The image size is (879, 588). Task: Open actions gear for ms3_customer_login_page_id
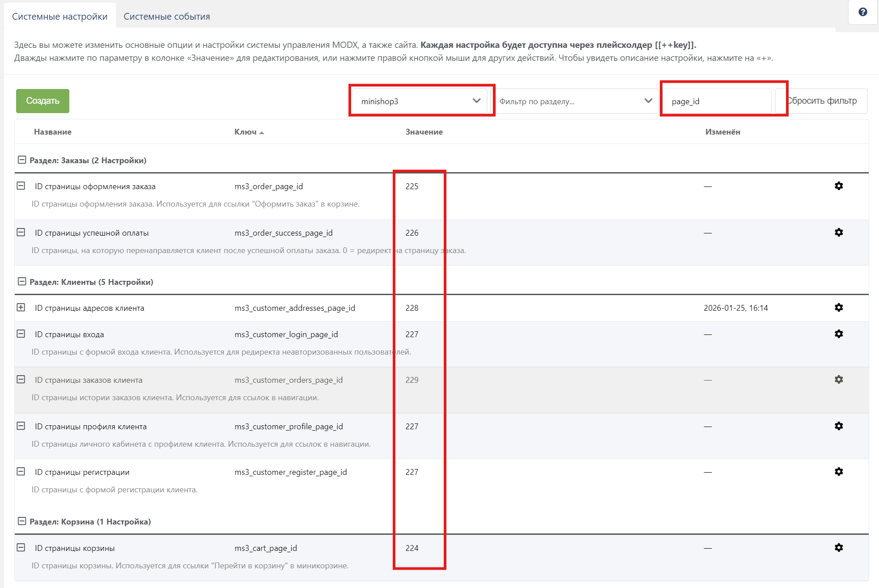tap(839, 334)
